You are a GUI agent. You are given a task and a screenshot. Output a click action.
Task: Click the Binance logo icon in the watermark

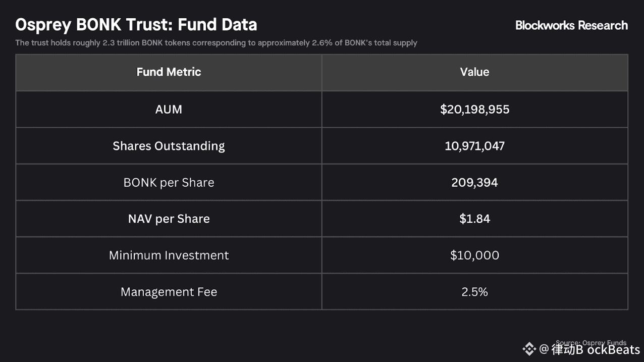coord(529,349)
